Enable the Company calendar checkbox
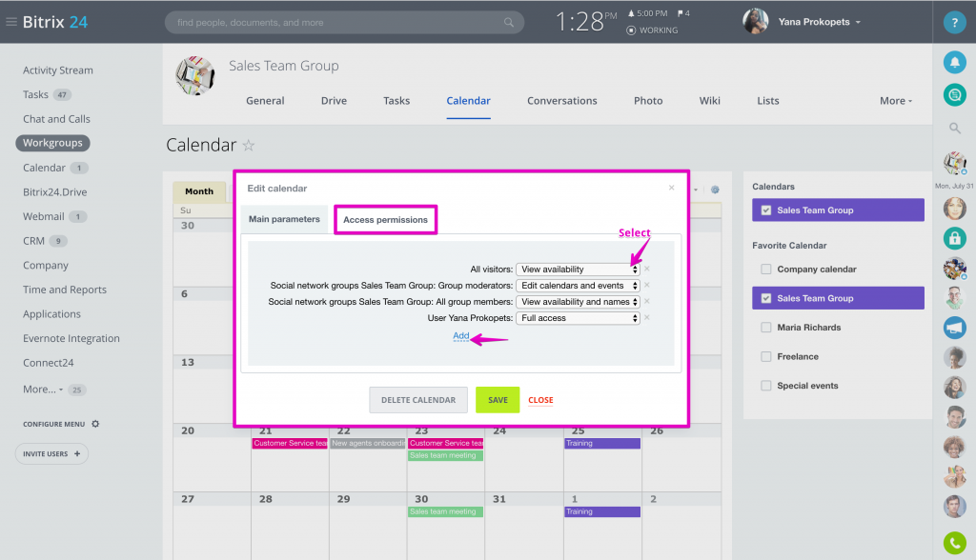This screenshot has height=560, width=976. (x=766, y=270)
